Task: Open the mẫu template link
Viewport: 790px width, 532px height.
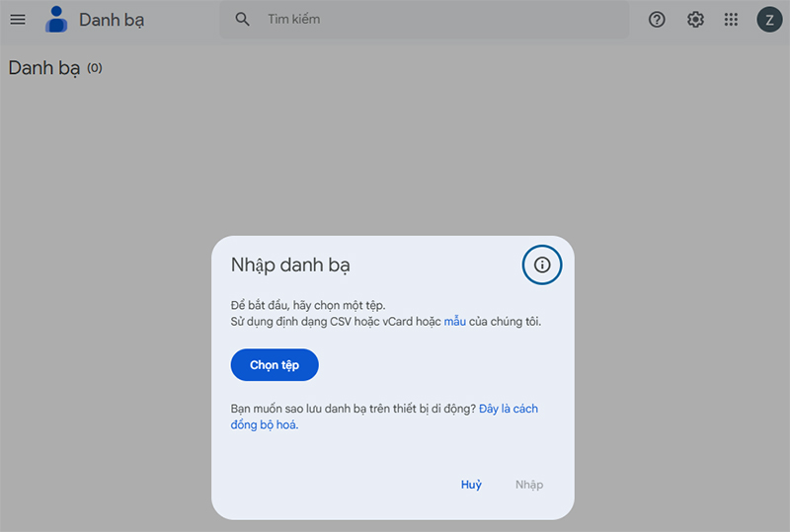Action: click(x=454, y=322)
